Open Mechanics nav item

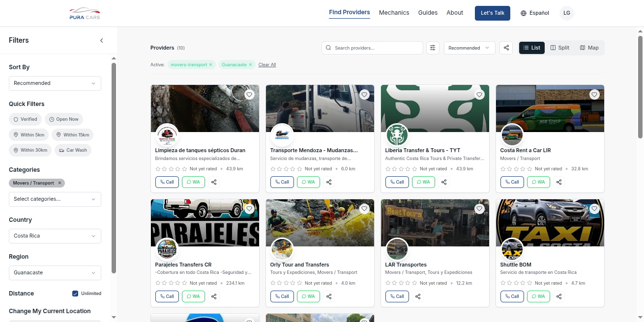(x=394, y=13)
